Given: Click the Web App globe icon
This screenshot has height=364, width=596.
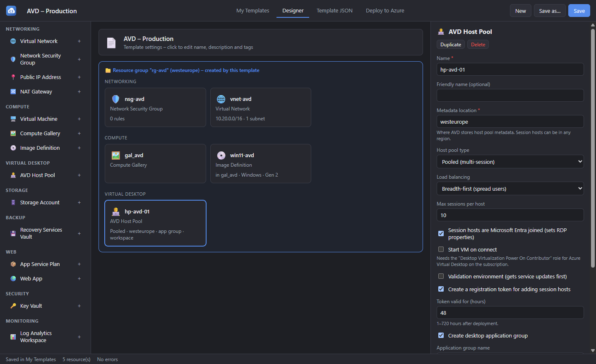Looking at the screenshot, I should click(13, 279).
